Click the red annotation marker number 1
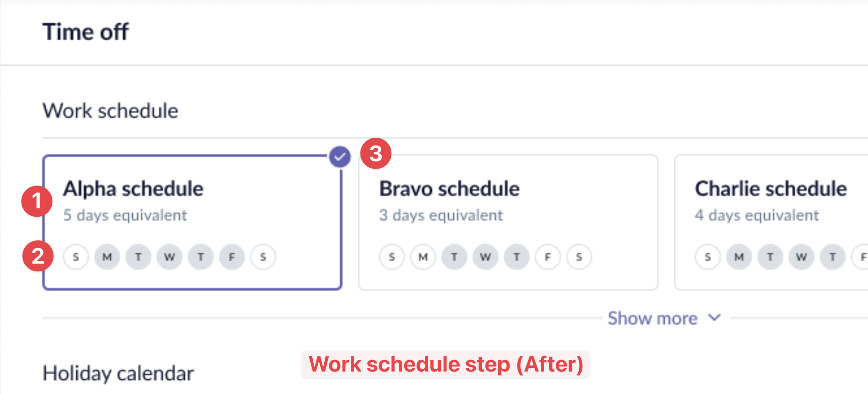Viewport: 868px width, 394px height. click(37, 201)
